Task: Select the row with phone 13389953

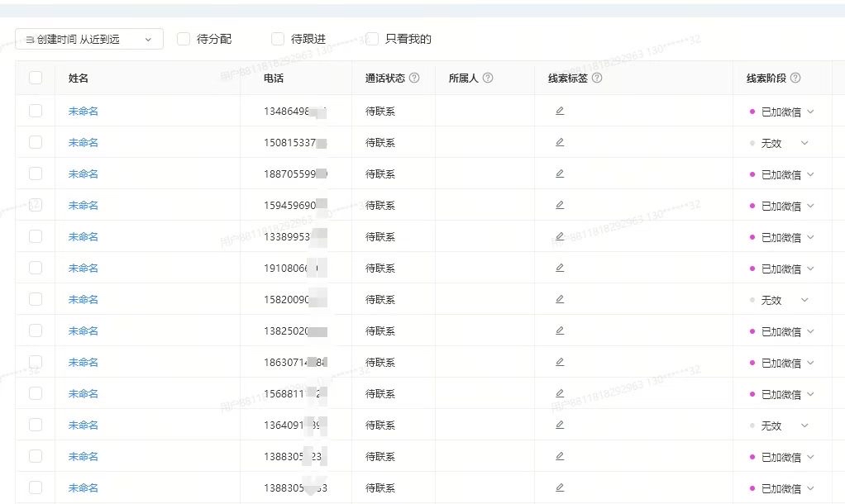Action: point(36,236)
